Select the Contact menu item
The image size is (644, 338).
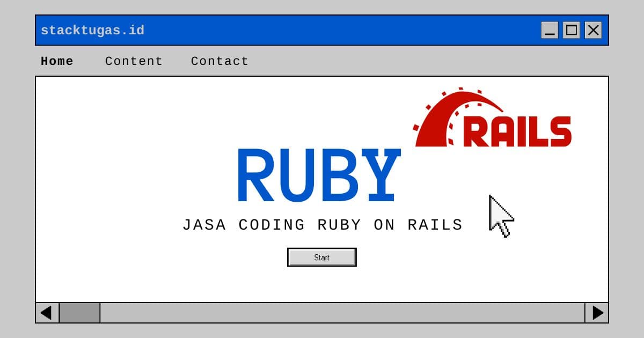point(219,61)
